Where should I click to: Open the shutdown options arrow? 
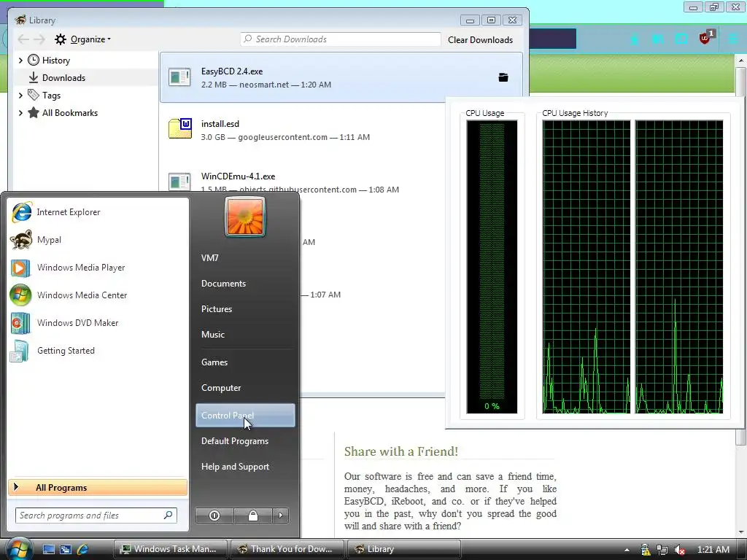pyautogui.click(x=281, y=516)
